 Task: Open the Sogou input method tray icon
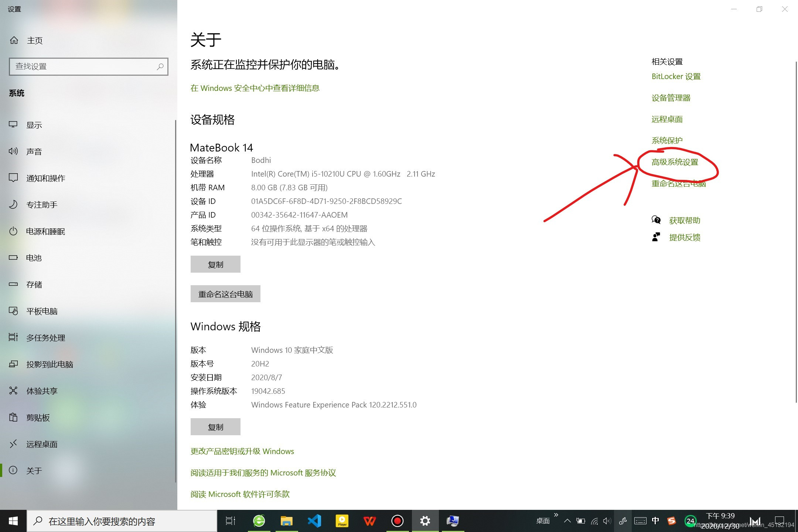point(672,521)
